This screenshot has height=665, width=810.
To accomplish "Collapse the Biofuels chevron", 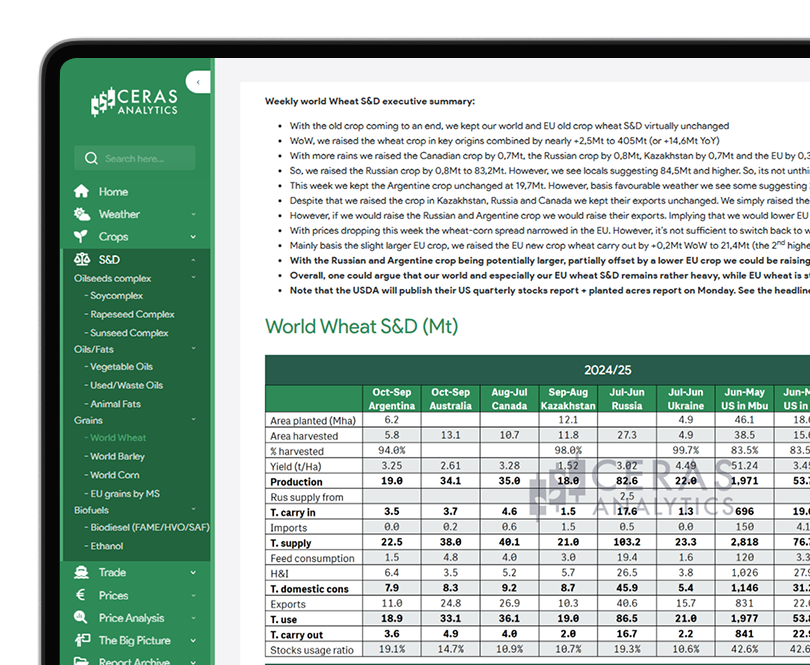I will click(x=193, y=509).
